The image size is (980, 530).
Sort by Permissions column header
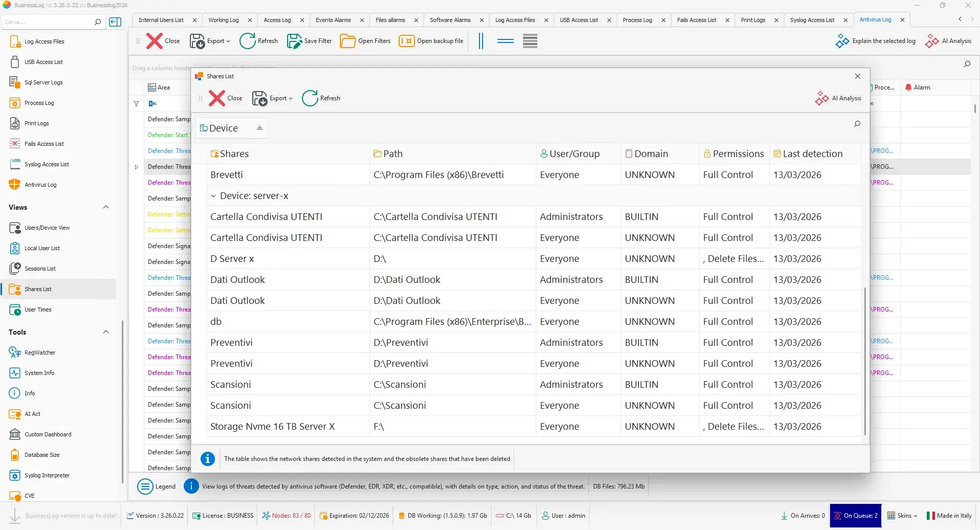(x=734, y=153)
